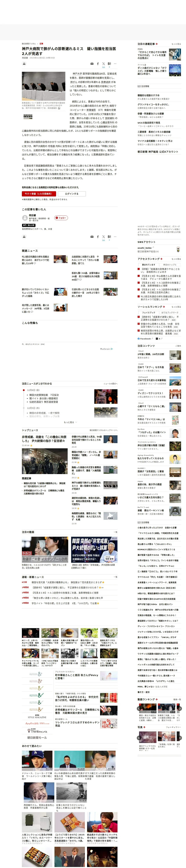Click もっと見る next to ソーシャルランキング

click(176, 307)
